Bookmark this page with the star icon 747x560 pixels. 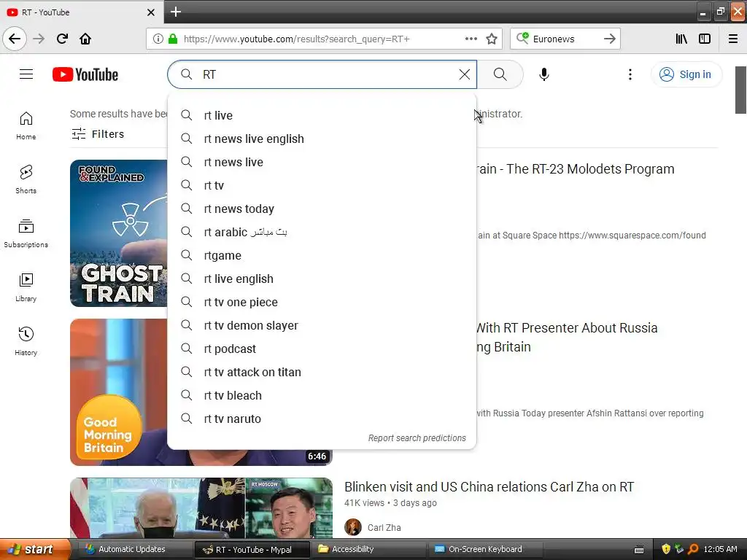point(492,39)
